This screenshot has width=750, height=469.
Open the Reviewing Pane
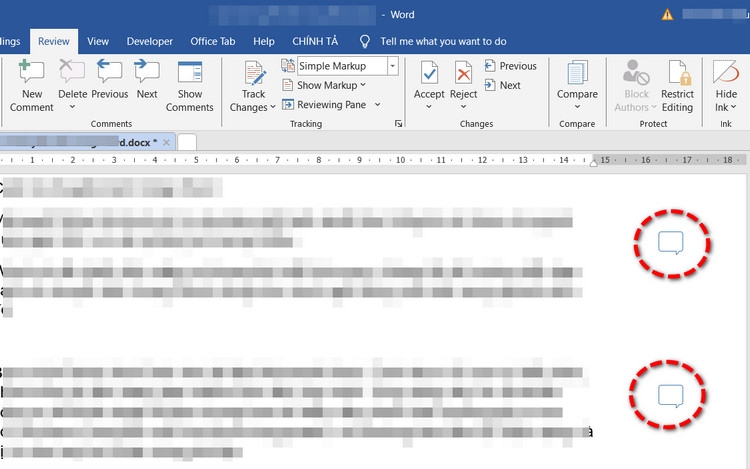[x=324, y=104]
